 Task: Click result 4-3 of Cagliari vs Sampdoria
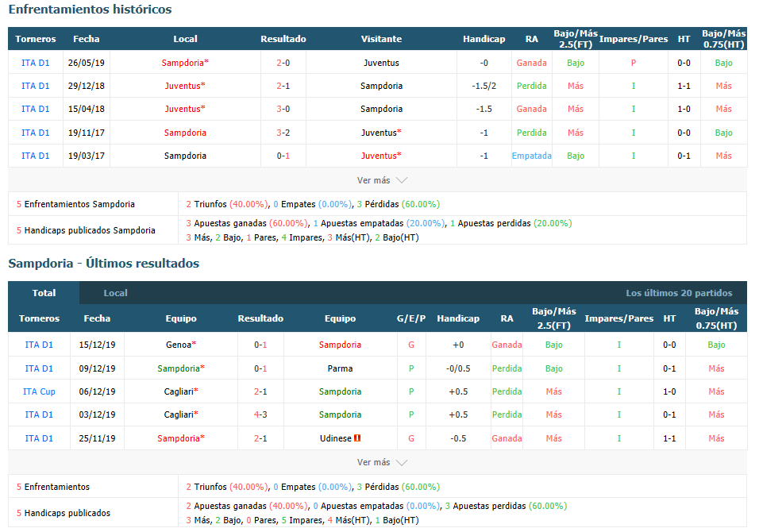point(260,414)
